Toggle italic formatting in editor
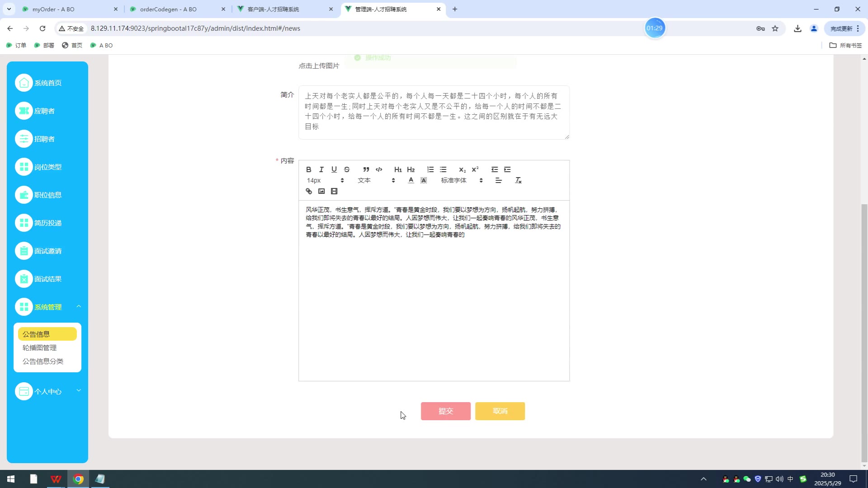Screen dimensions: 868x488 tap(321, 169)
